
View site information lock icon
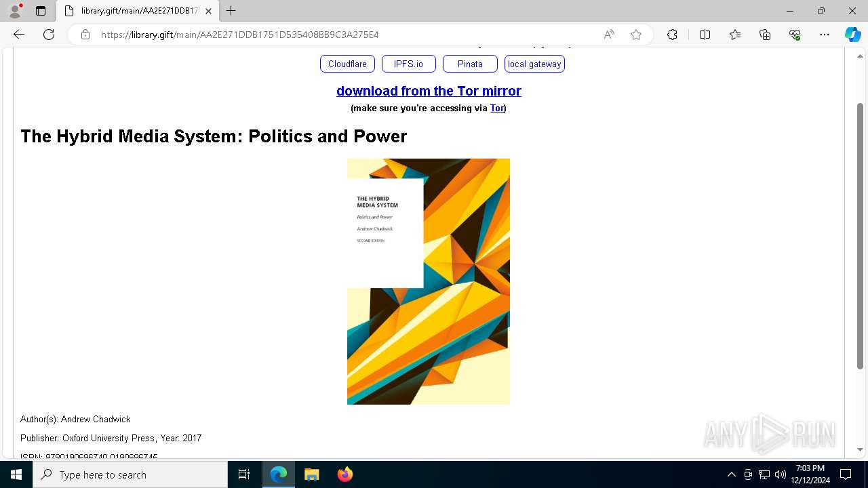pos(85,35)
